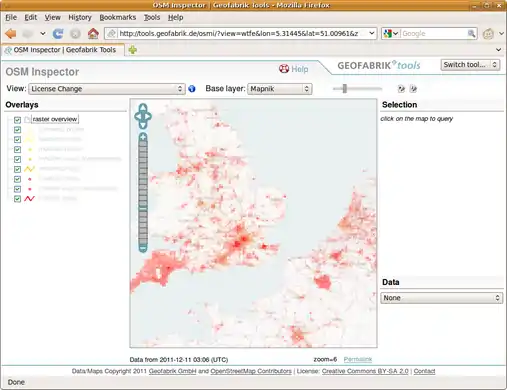Open the Bookmarks menu
Viewport: 507px width, 390px height.
coord(118,17)
